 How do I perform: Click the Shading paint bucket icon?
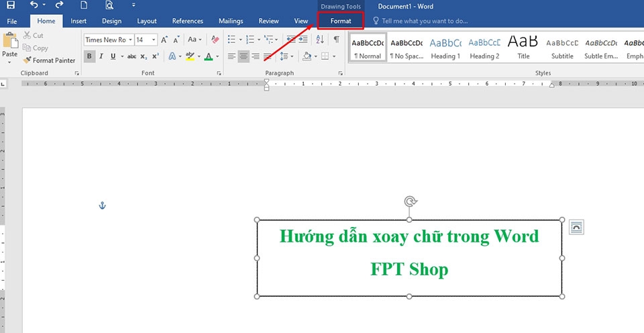click(307, 56)
